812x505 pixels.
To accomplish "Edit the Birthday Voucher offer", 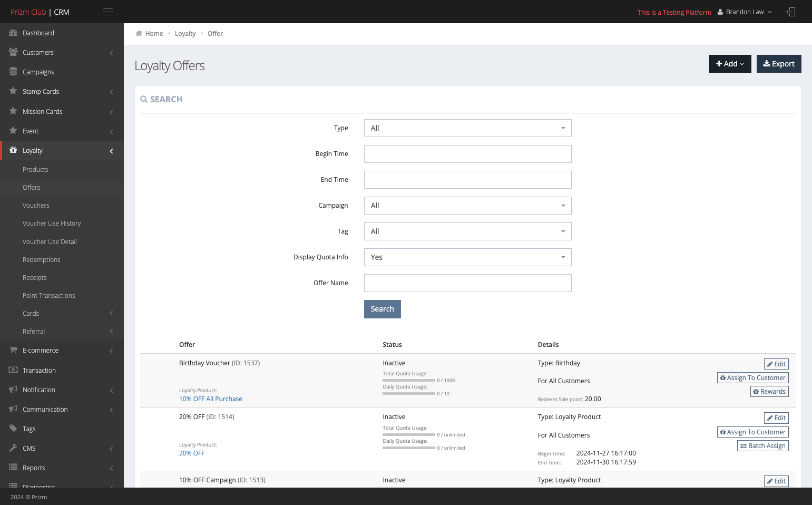I will coord(776,364).
